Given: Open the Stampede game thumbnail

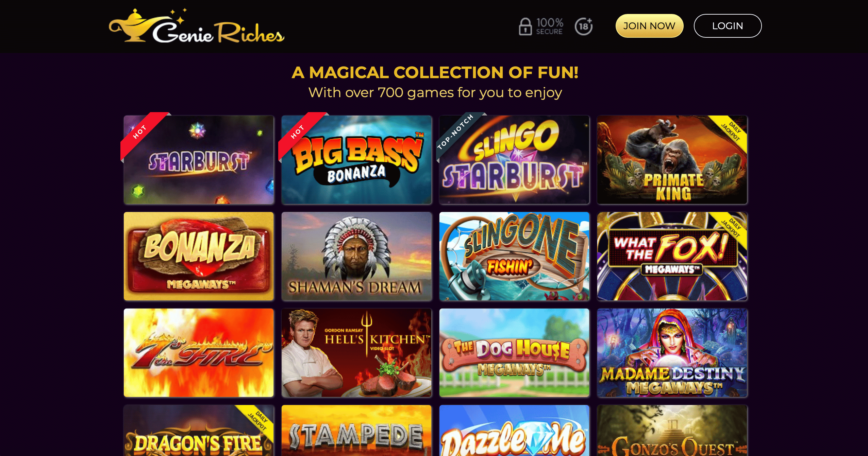Looking at the screenshot, I should coord(356,431).
